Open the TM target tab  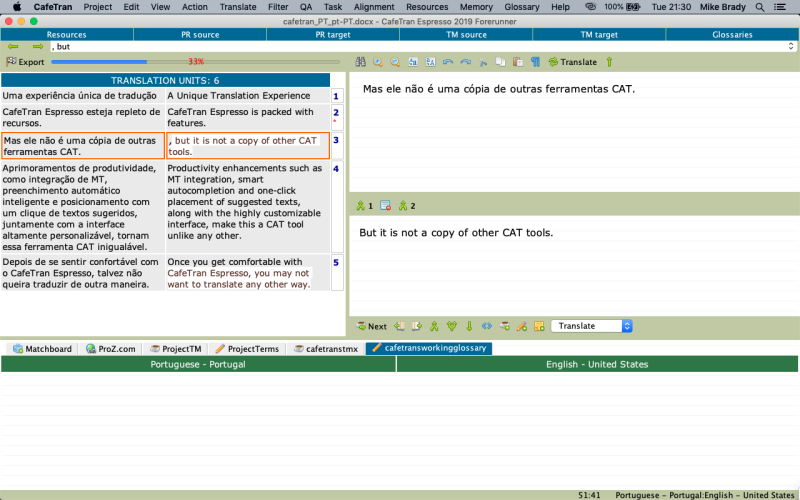(599, 35)
